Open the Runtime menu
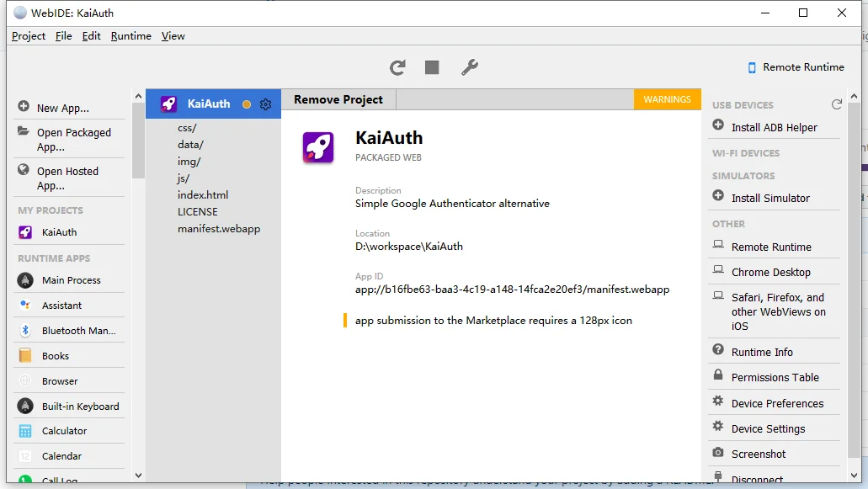868x489 pixels. [x=130, y=36]
